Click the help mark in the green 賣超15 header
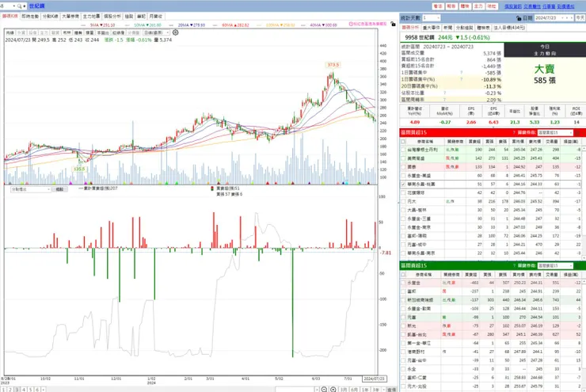This screenshot has width=586, height=392. 514,266
